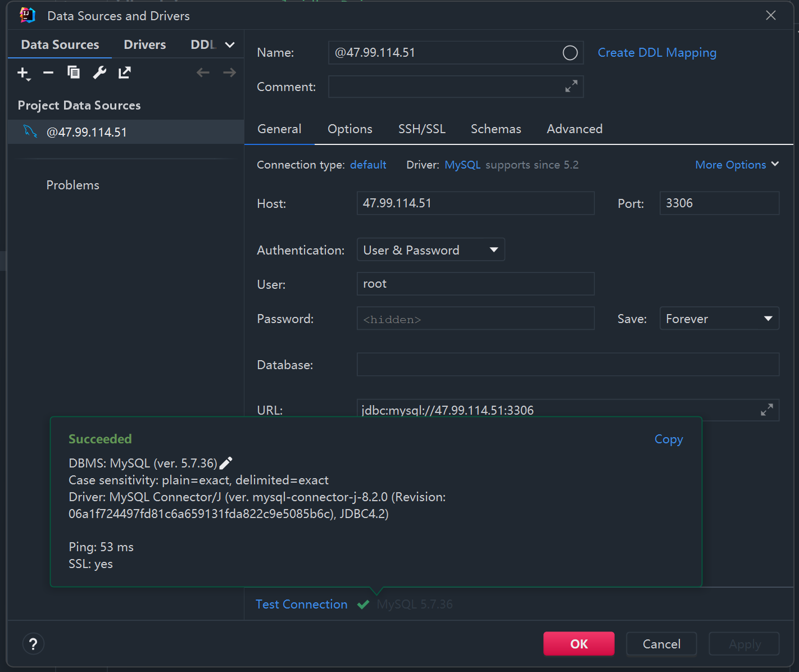Click the Succeeded heading text
Image resolution: width=799 pixels, height=672 pixels.
tap(100, 439)
